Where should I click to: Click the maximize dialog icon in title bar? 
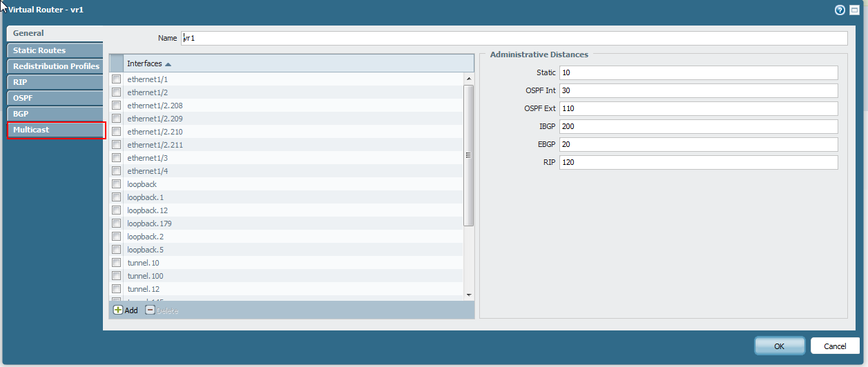(x=854, y=10)
